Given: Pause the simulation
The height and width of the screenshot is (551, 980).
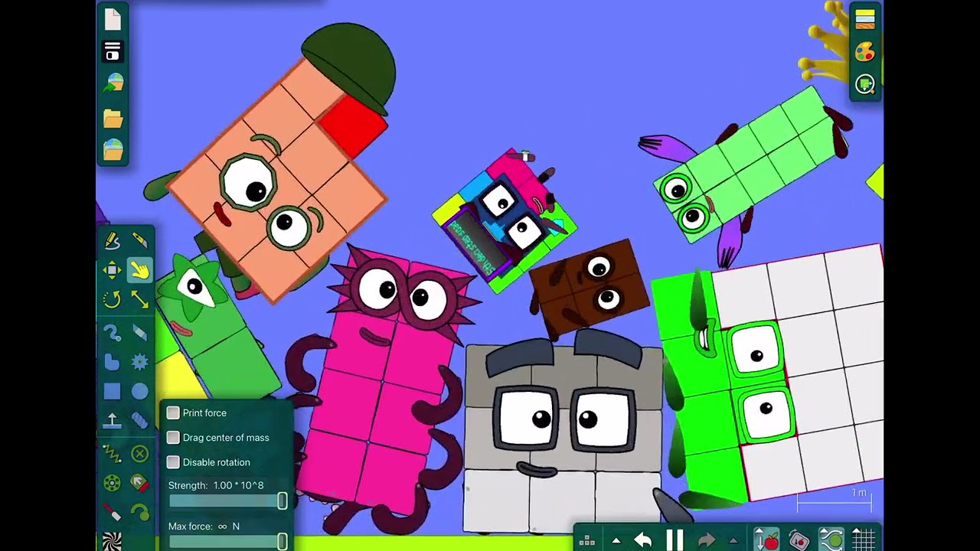Looking at the screenshot, I should coord(675,540).
